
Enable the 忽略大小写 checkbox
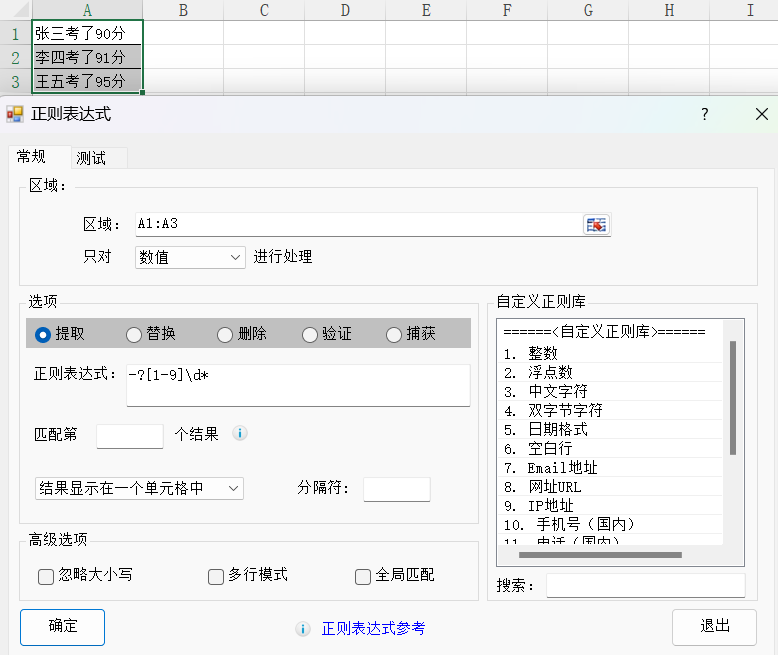46,576
